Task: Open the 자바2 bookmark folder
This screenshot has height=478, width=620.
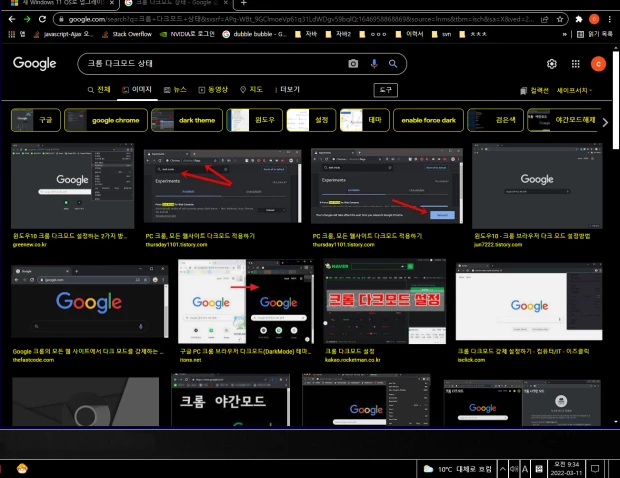Action: coord(338,34)
